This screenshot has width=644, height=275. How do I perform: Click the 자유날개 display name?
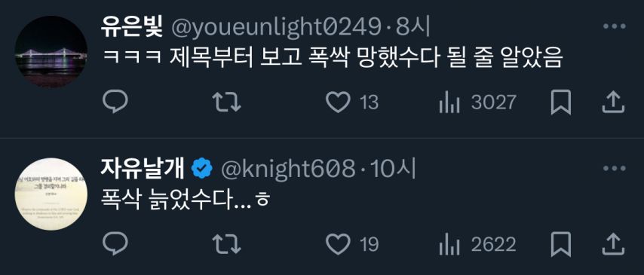click(x=143, y=169)
